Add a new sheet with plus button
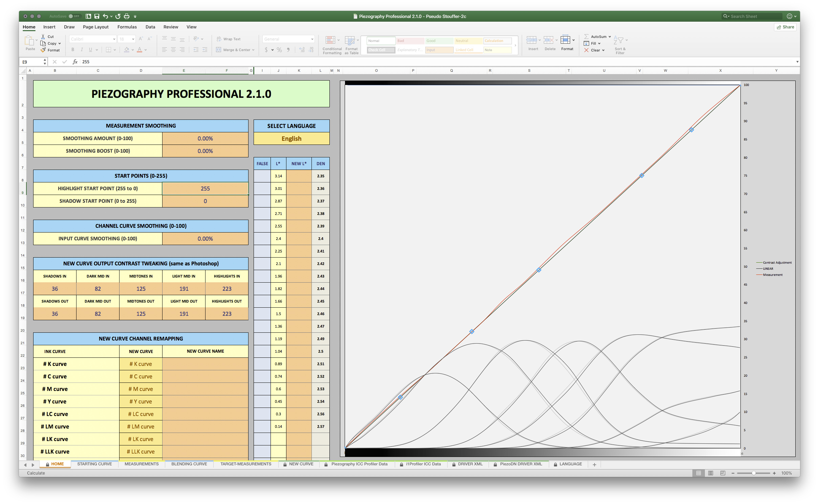Image resolution: width=819 pixels, height=504 pixels. click(594, 464)
